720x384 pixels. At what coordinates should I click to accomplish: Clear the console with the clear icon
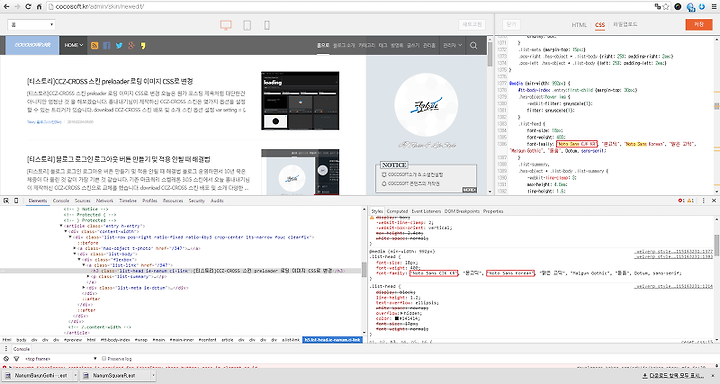pyautogui.click(x=6, y=359)
